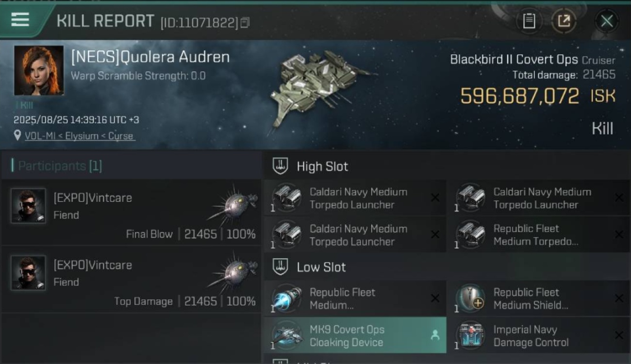
Task: Click the location pin icon
Action: click(18, 136)
